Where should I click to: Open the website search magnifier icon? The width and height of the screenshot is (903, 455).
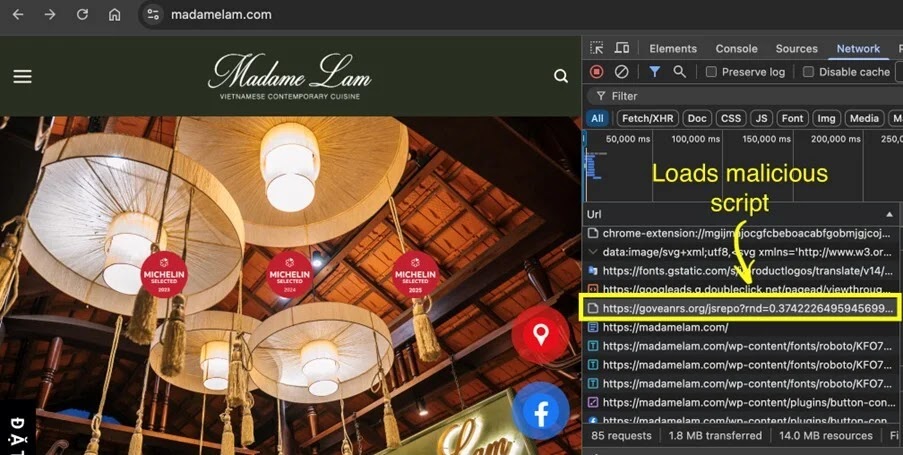click(x=560, y=76)
